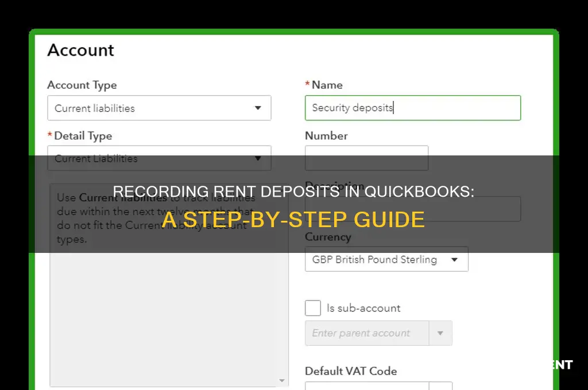Screen dimensions: 588x390
Task: Click the Account dialog heading
Action: pos(80,50)
